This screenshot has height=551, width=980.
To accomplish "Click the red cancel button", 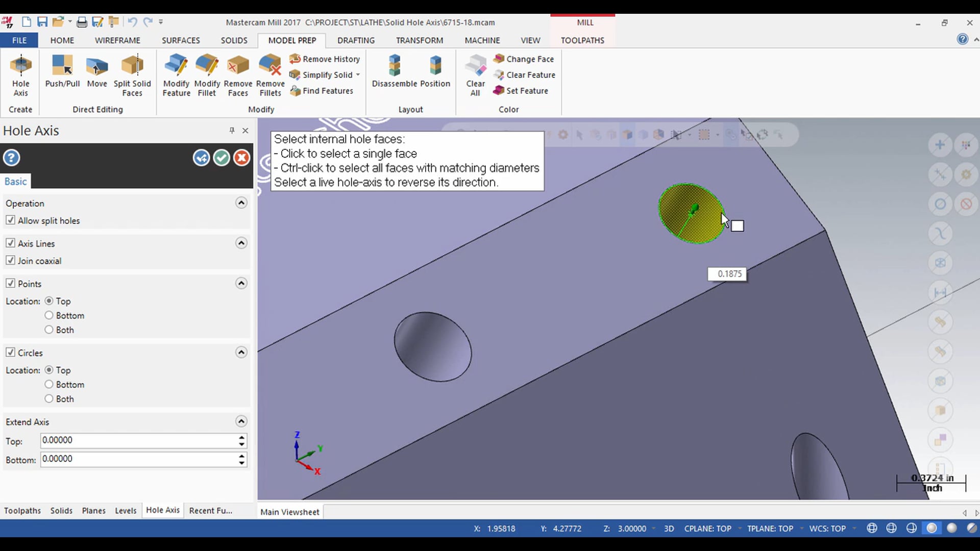I will [x=241, y=158].
